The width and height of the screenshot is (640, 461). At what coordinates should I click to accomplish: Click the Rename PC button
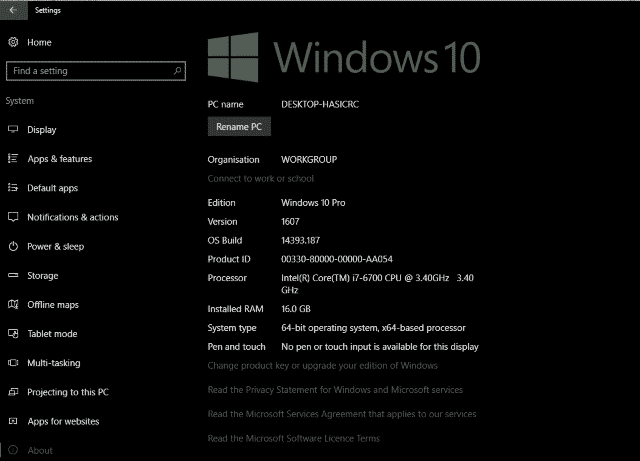tap(239, 127)
